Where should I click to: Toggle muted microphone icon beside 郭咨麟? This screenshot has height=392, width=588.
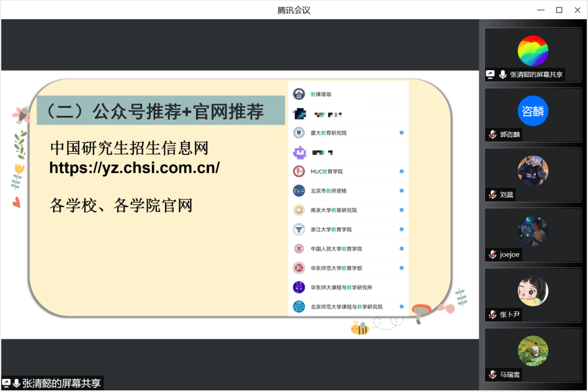492,134
